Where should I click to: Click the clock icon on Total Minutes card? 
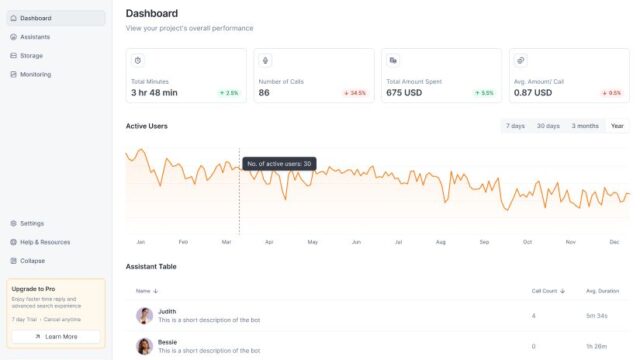point(138,60)
